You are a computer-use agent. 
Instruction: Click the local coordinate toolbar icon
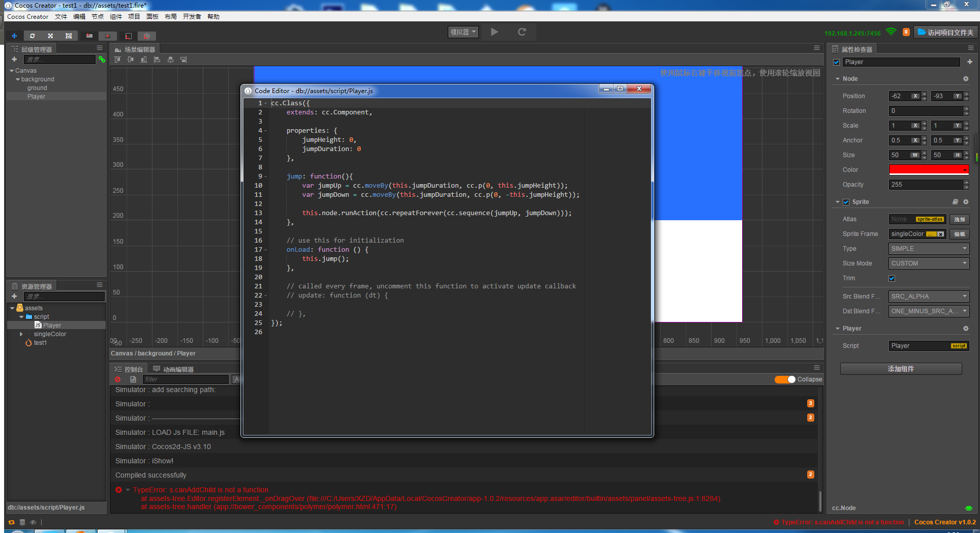pyautogui.click(x=128, y=36)
